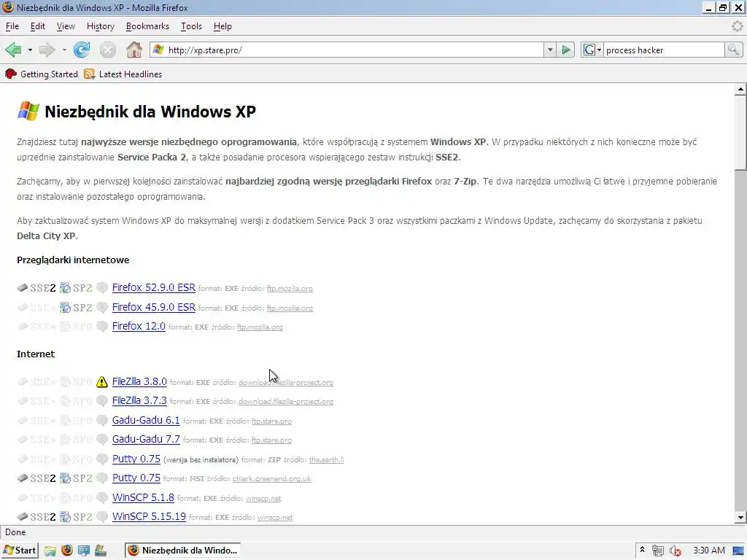
Task: Click the Internet section heading
Action: [36, 354]
